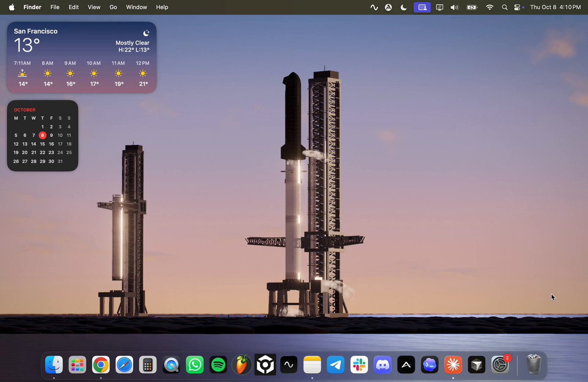Click today's date 8 in calendar widget
588x382 pixels.
coord(43,135)
